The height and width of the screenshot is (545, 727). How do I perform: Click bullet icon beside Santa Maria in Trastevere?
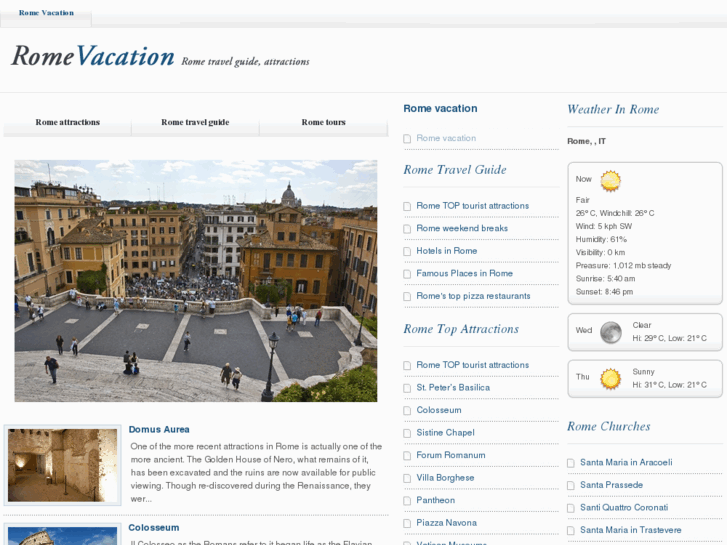click(571, 531)
